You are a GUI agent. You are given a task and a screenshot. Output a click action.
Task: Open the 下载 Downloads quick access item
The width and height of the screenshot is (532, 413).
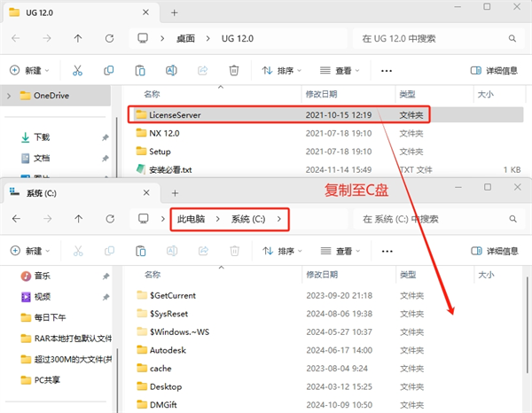[42, 137]
